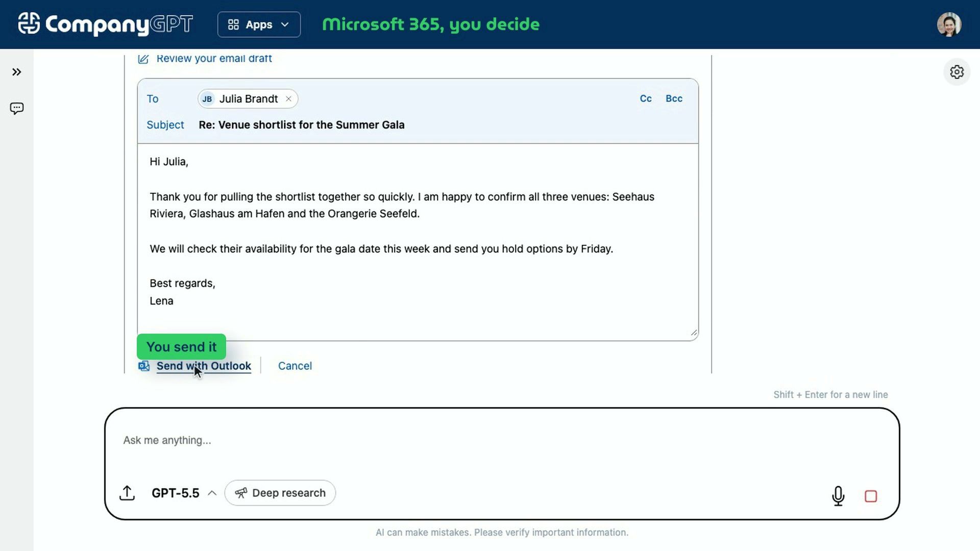Send the draft with Outlook
This screenshot has width=980, height=551.
(x=204, y=366)
